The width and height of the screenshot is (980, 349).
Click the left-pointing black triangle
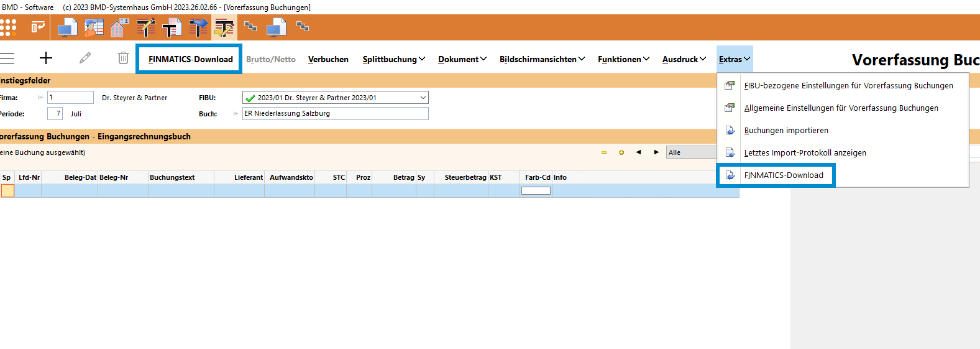click(638, 152)
